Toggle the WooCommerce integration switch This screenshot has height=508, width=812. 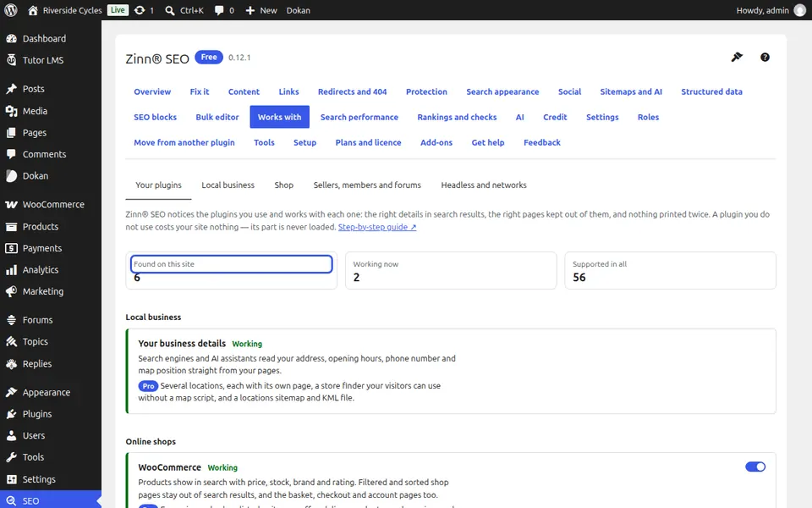[755, 467]
